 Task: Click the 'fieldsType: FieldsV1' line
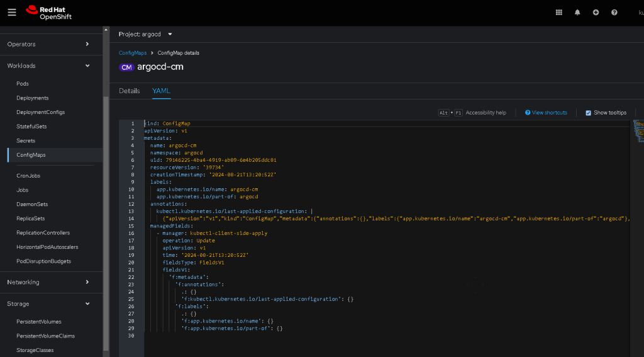[194, 263]
